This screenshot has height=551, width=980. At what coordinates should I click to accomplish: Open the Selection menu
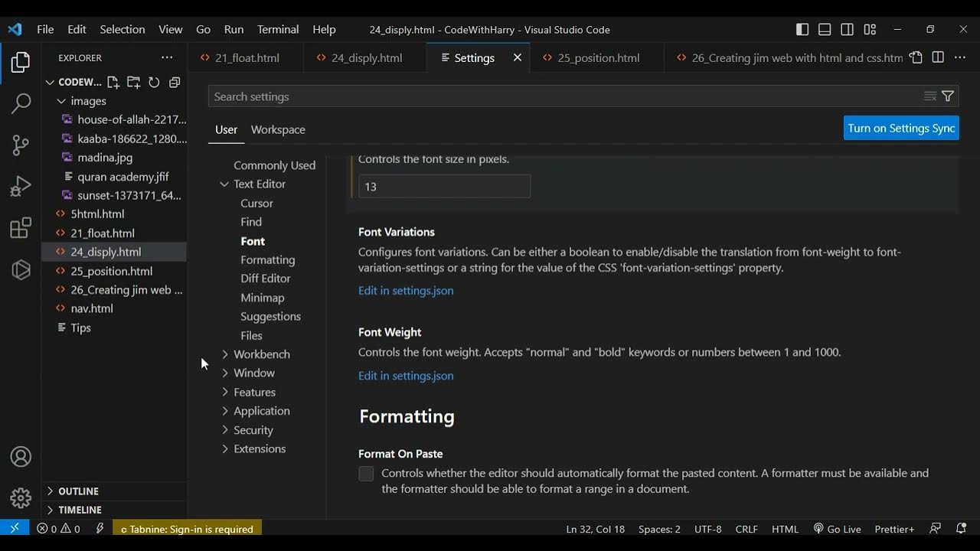[x=122, y=29]
